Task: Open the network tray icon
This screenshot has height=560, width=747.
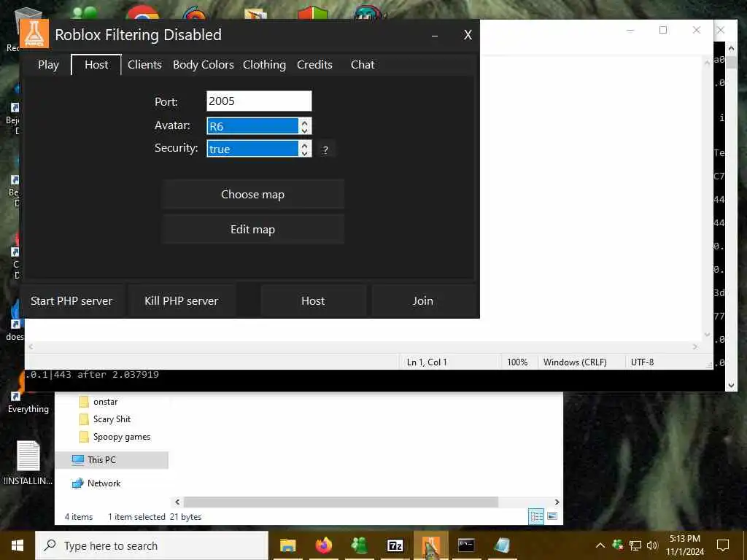Action: point(635,545)
